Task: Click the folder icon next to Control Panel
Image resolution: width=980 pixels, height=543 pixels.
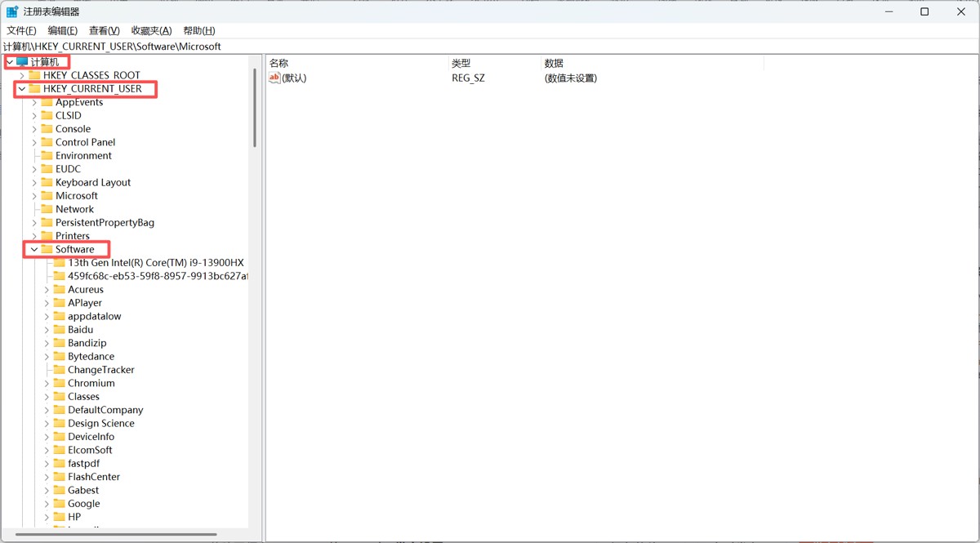Action: coord(47,142)
